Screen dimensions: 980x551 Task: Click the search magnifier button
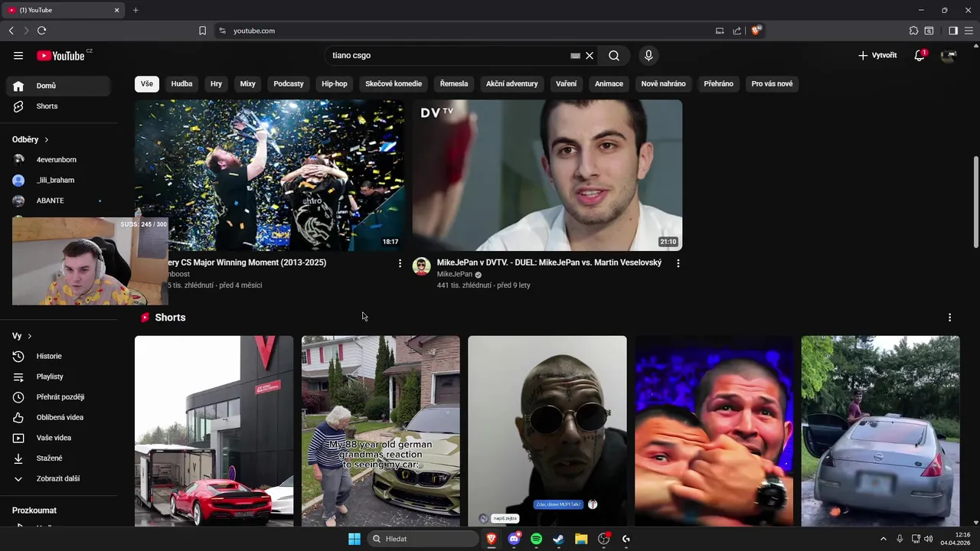[x=614, y=55]
